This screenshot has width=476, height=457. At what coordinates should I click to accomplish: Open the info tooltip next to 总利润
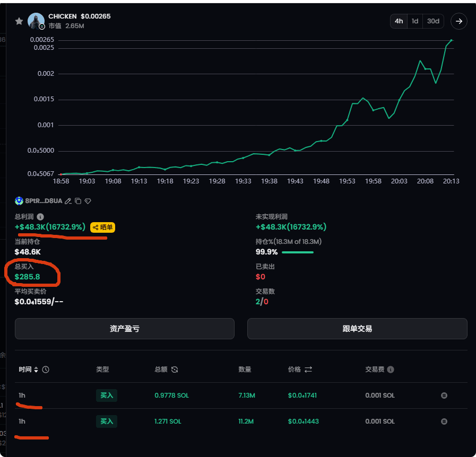pos(40,217)
